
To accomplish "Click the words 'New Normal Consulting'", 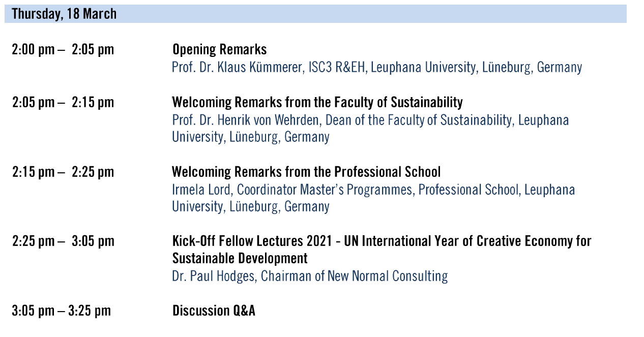I will click(x=388, y=276).
